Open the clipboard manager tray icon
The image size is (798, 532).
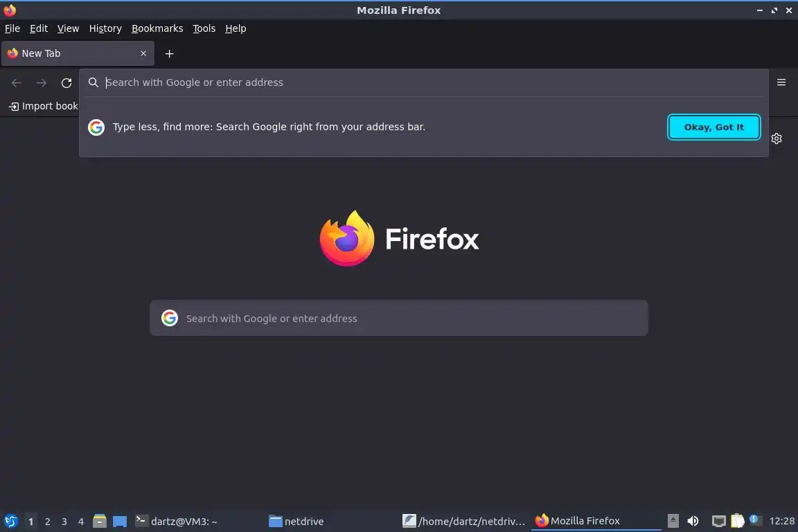(x=738, y=521)
